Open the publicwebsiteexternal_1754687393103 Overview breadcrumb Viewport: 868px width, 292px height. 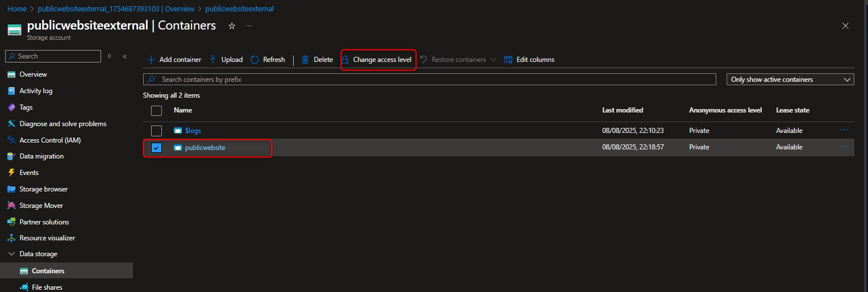click(116, 9)
